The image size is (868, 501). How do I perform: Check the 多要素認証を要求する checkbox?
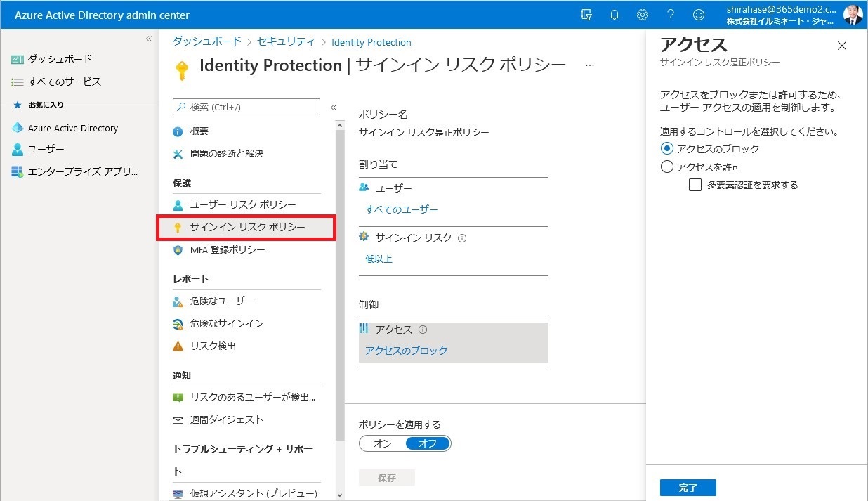[695, 186]
